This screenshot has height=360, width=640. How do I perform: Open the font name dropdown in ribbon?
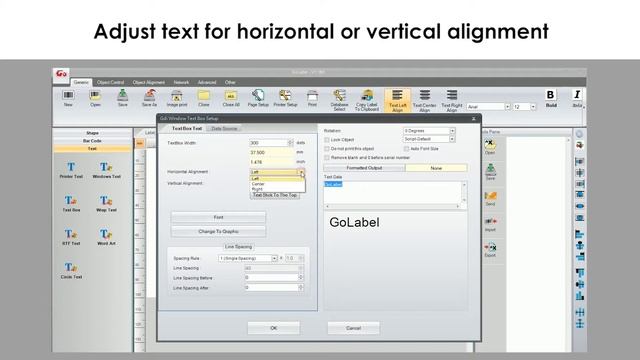click(x=507, y=107)
